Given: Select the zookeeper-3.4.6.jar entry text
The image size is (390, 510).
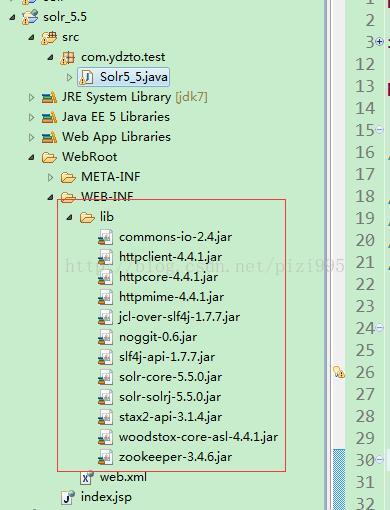Looking at the screenshot, I should coord(175,457).
